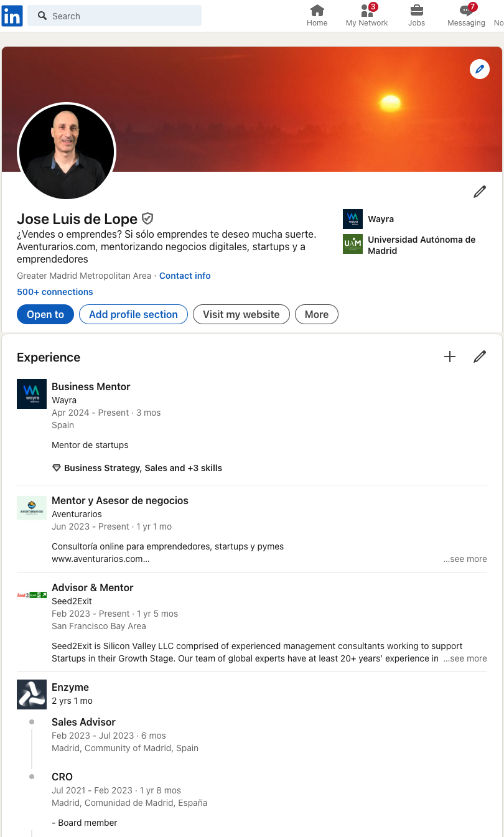Open My Network with 3 notifications
The width and height of the screenshot is (504, 837).
click(367, 10)
